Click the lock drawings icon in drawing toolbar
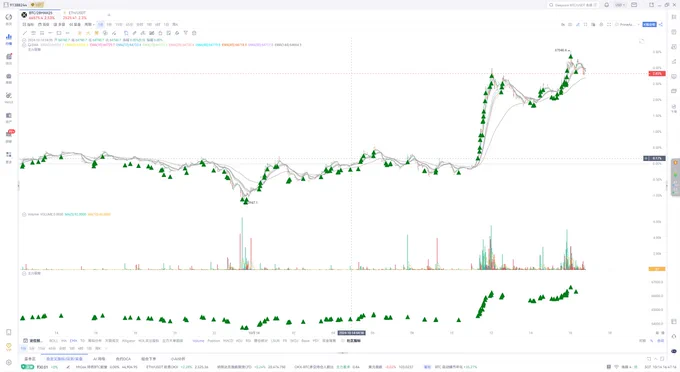Screen dimensions: 680x372 pyautogui.click(x=160, y=33)
